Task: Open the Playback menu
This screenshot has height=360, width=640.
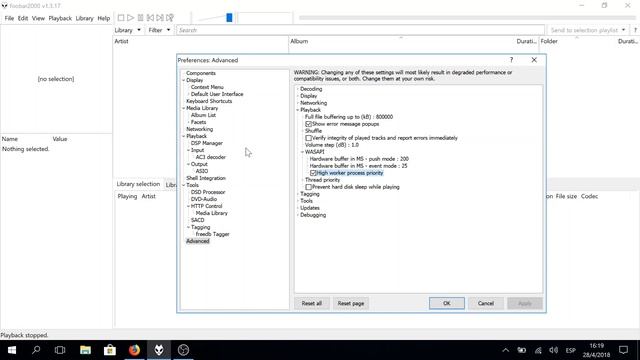Action: pos(60,18)
